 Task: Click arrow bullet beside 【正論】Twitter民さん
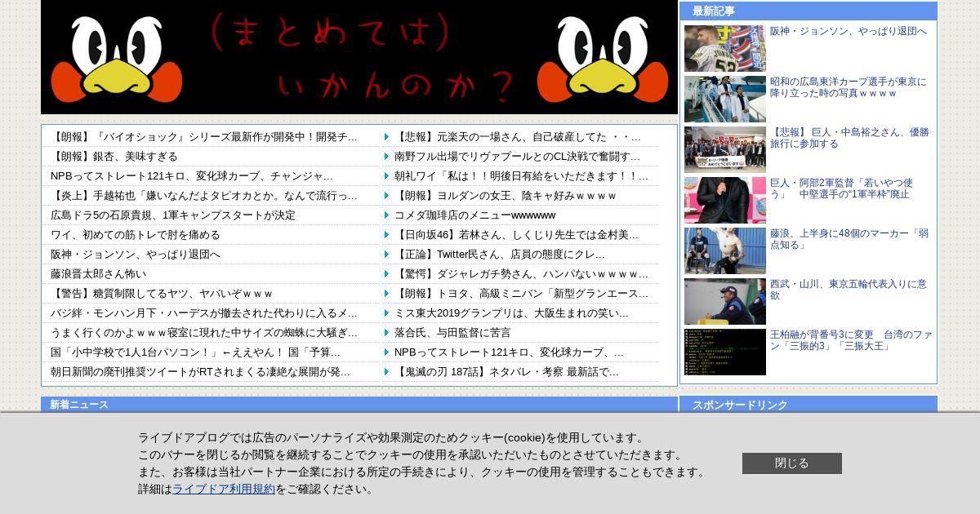click(387, 255)
